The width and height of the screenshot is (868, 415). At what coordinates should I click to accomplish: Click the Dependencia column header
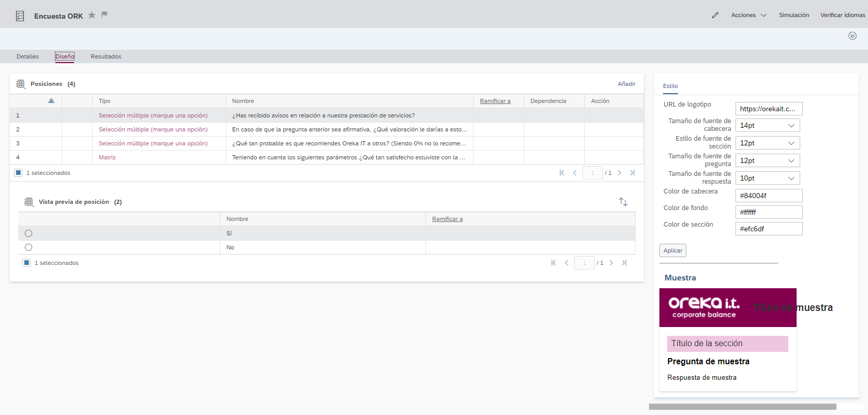pos(554,101)
